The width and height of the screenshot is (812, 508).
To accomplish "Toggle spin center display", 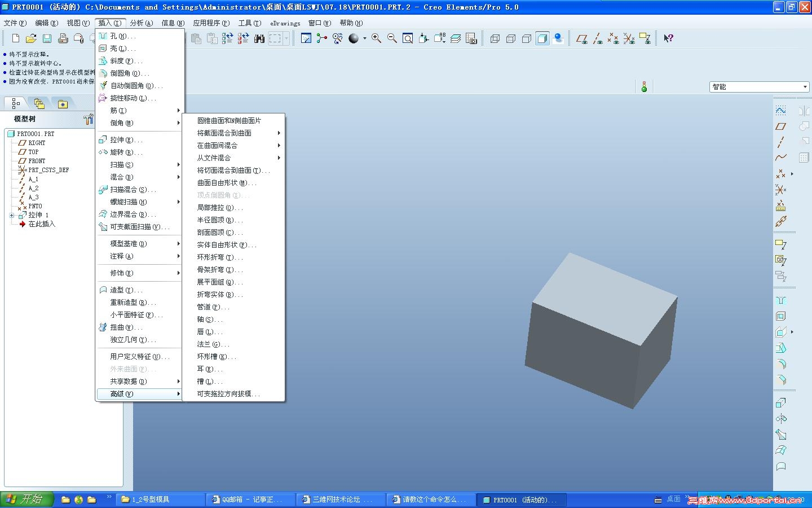I will (322, 38).
